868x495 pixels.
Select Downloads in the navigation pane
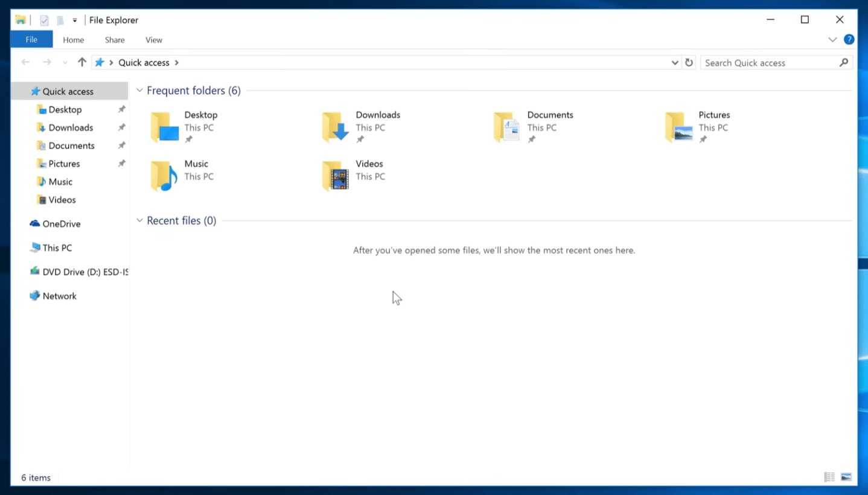click(x=69, y=127)
